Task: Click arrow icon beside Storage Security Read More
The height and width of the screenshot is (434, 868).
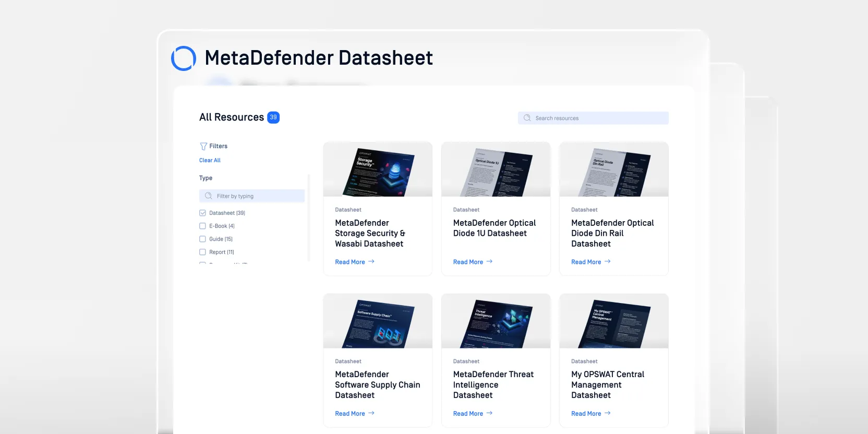Action: click(x=371, y=262)
